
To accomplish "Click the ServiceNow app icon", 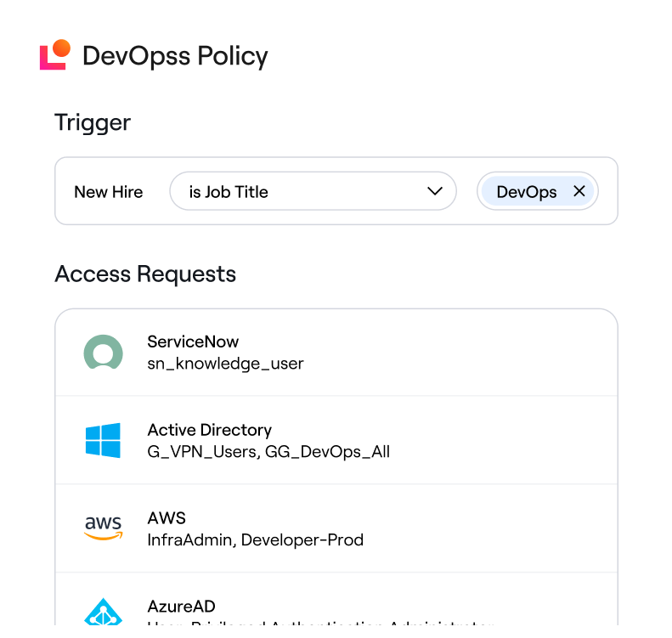I will [104, 353].
